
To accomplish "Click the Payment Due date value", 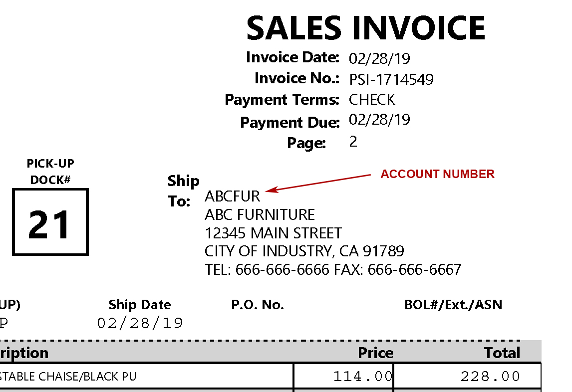I will click(379, 120).
